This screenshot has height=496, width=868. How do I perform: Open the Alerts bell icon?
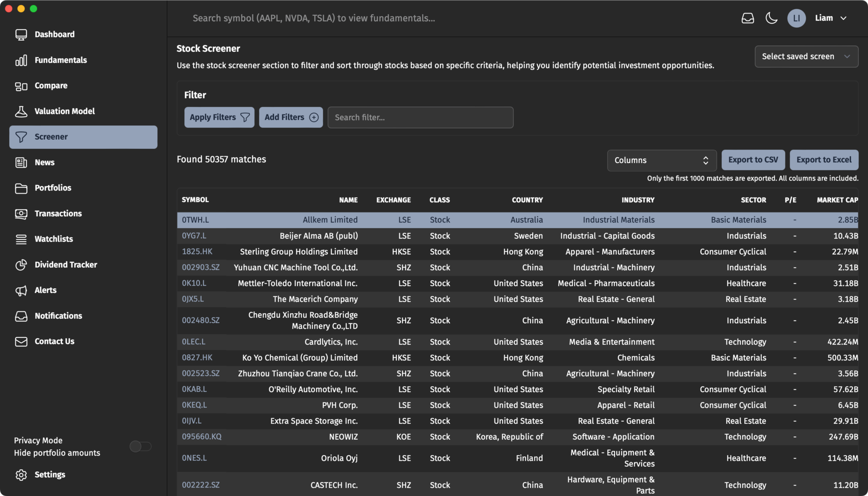[21, 290]
